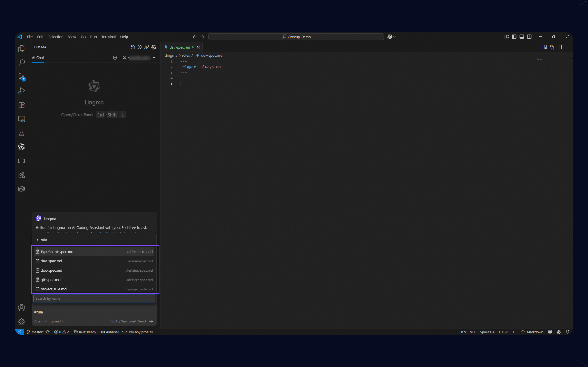Open the Testing flask icon
Image resolution: width=588 pixels, height=367 pixels.
coord(21,133)
